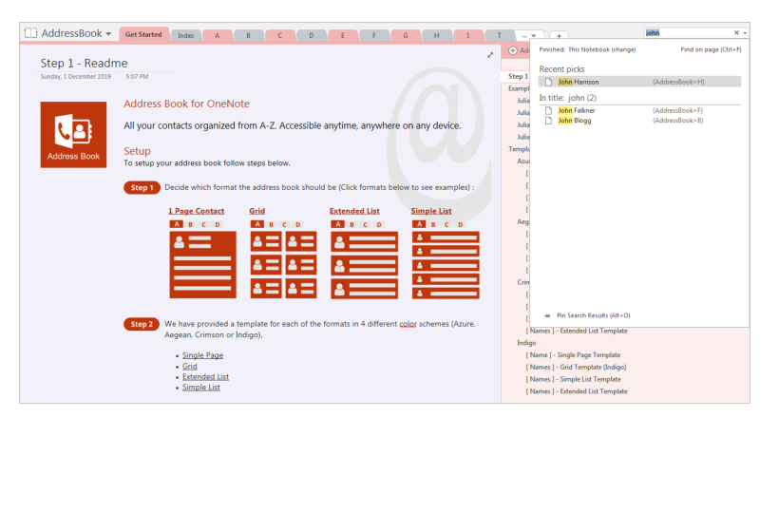Clear the search with X button
The image size is (779, 532).
point(736,33)
